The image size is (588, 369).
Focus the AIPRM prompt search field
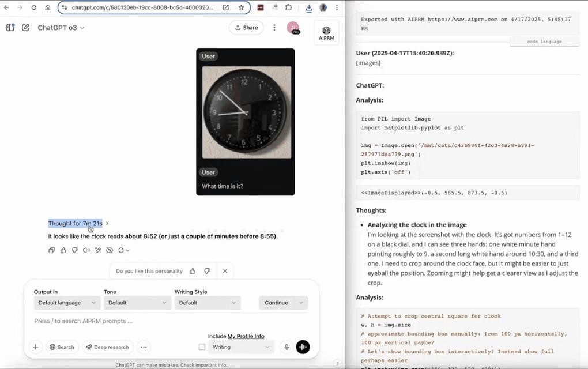(x=171, y=321)
